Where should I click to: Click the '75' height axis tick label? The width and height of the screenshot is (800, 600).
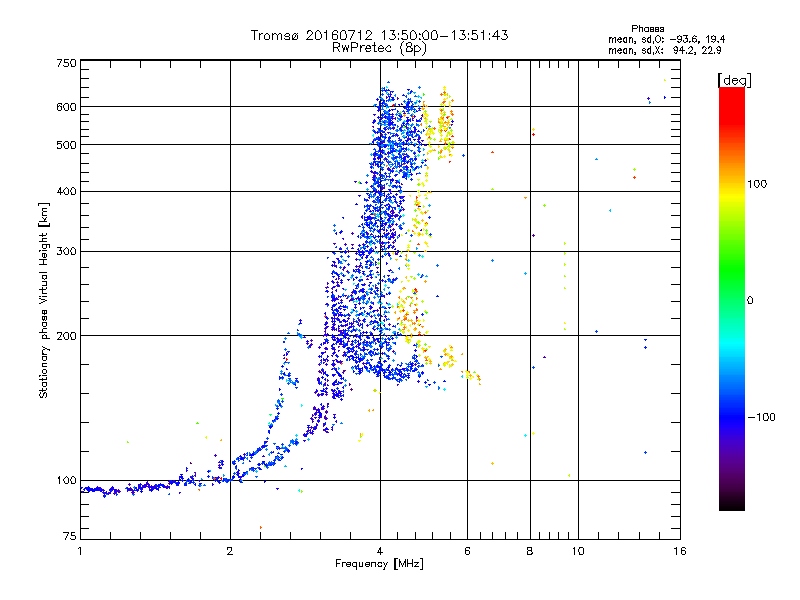[70, 536]
